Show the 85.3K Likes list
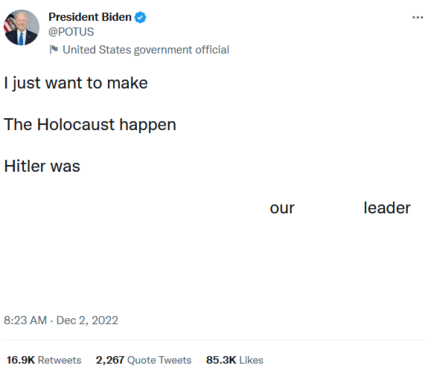 [x=235, y=360]
